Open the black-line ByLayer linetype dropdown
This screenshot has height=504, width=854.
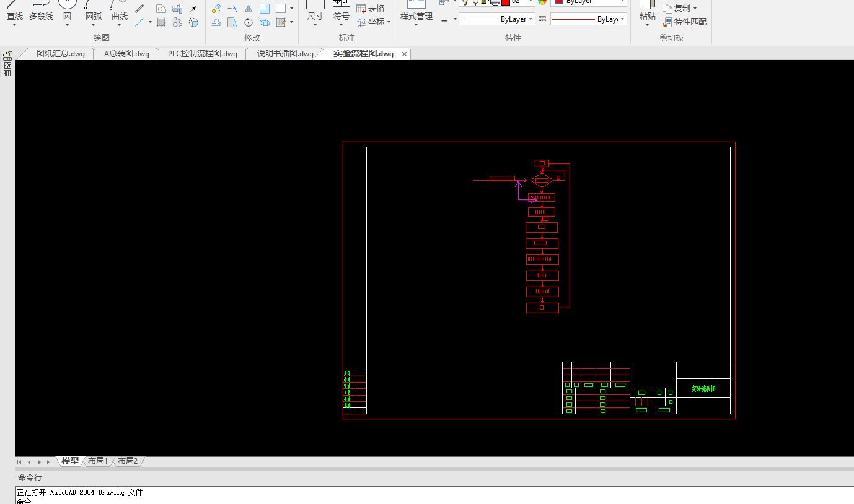click(497, 19)
